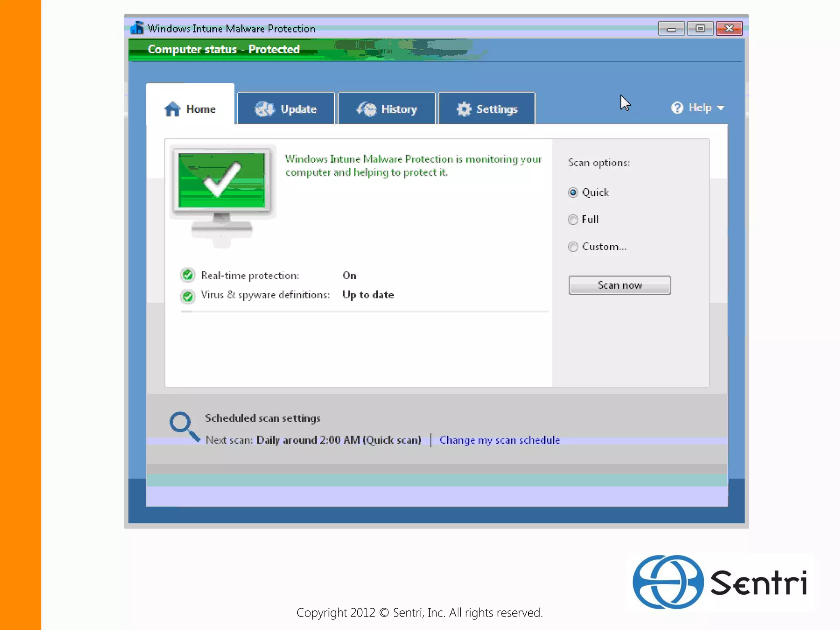Switch to the Update tab

click(x=286, y=109)
